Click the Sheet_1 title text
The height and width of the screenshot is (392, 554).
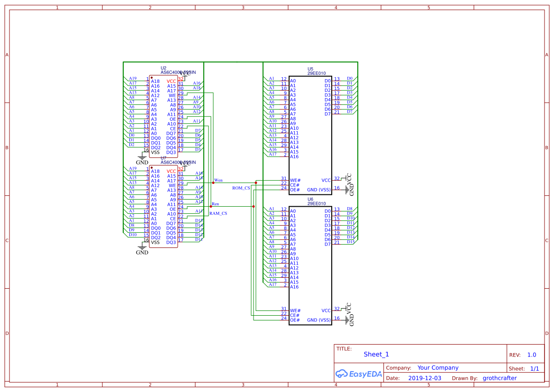pos(376,354)
